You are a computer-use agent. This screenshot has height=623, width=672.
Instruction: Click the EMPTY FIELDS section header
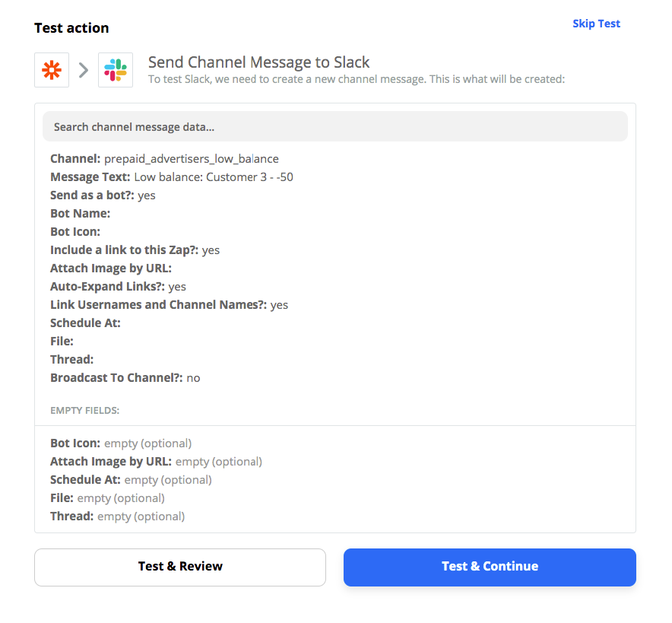click(x=85, y=410)
